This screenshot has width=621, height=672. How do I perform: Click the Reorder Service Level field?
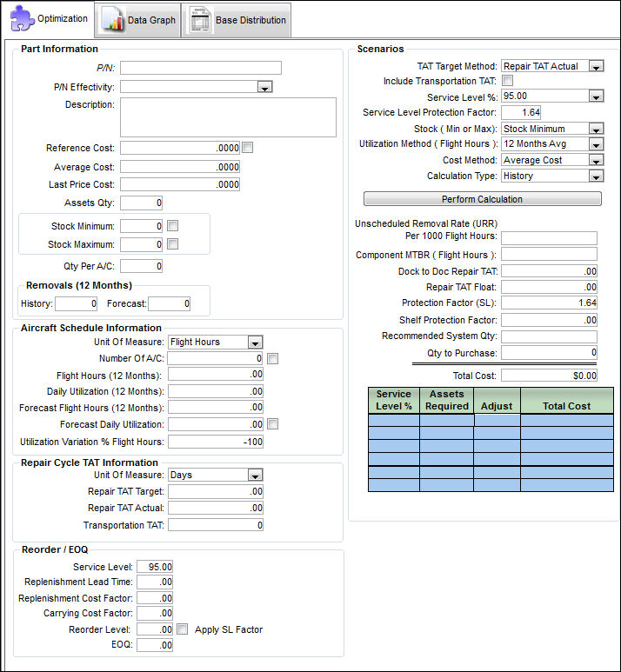click(x=155, y=567)
